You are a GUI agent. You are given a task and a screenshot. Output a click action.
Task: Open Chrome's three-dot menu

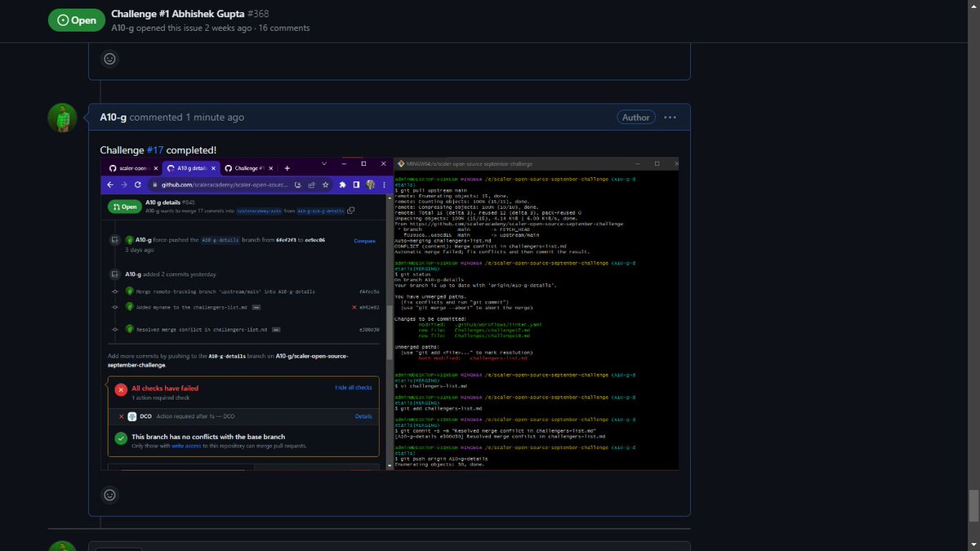[x=383, y=184]
